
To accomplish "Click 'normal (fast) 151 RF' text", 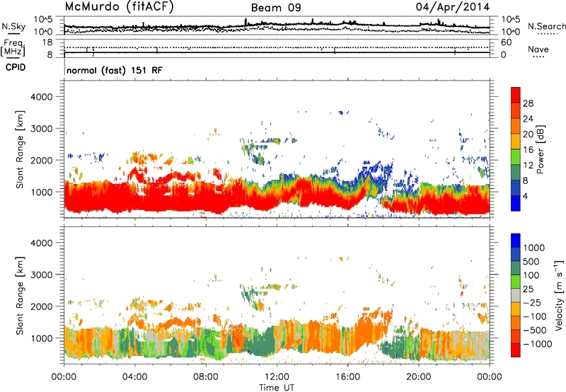I will [115, 70].
